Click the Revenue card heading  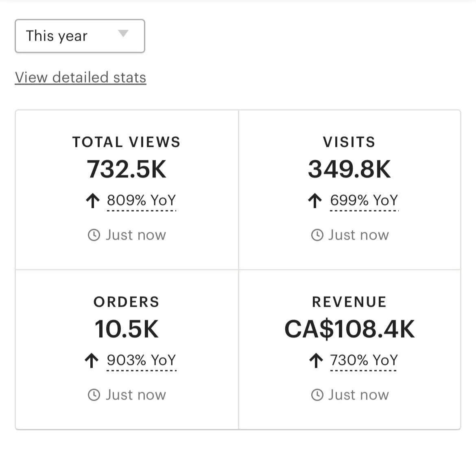pos(349,302)
